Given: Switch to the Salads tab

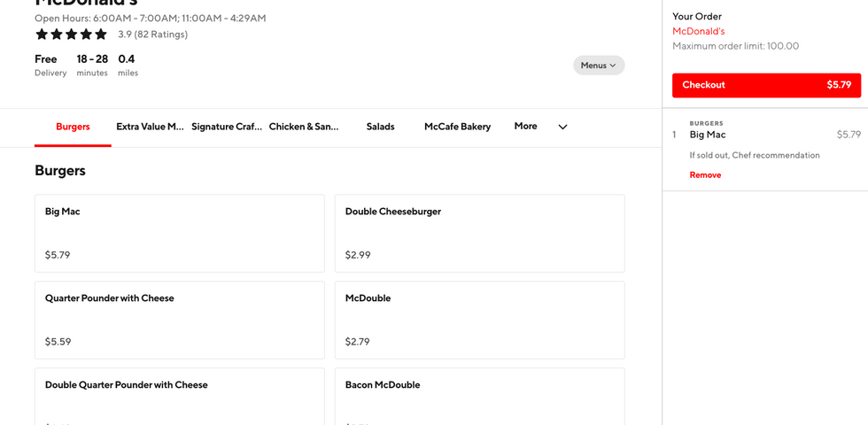Looking at the screenshot, I should 381,127.
